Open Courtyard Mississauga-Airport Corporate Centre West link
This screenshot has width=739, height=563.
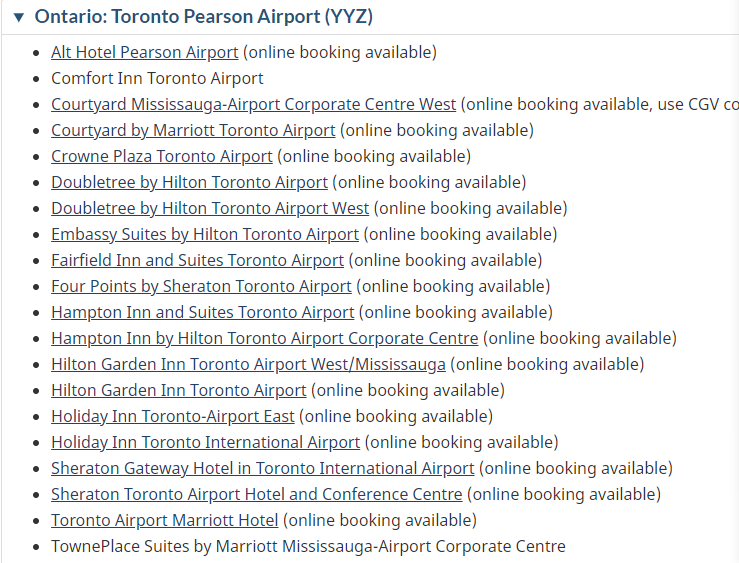click(x=254, y=104)
